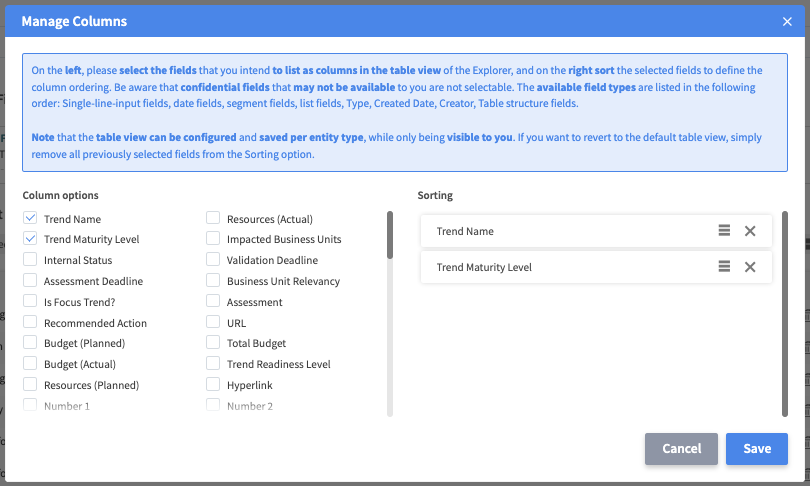The height and width of the screenshot is (486, 810).
Task: Remove Trend Maturity Level from the Sorting list
Action: click(x=750, y=267)
